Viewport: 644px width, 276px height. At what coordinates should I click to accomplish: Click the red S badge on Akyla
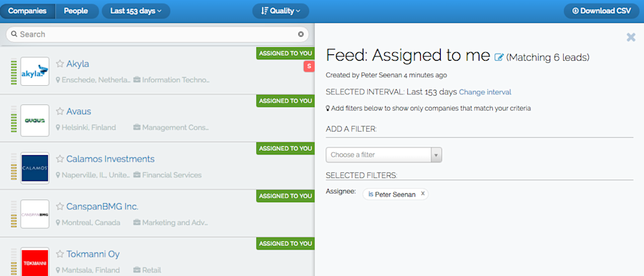(x=309, y=66)
